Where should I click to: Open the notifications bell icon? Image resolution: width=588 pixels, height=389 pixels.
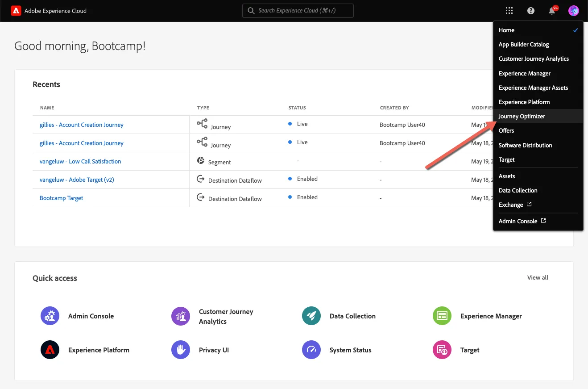[x=552, y=11]
